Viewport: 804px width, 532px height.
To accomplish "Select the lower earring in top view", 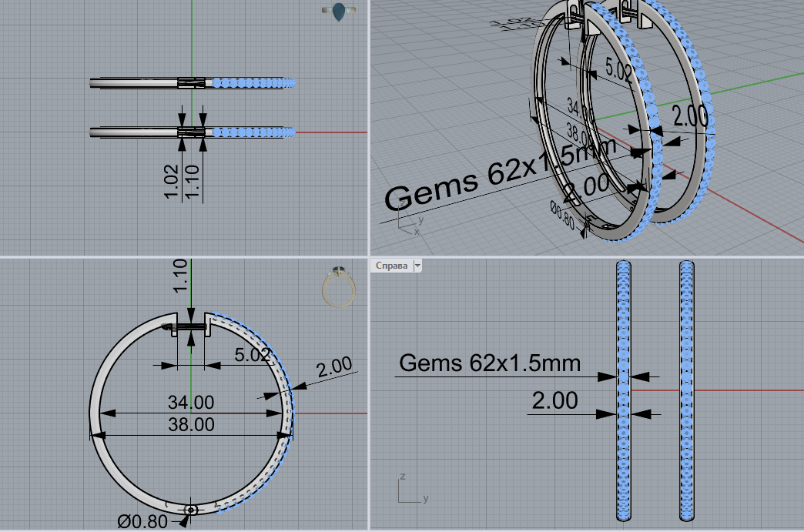I will pyautogui.click(x=193, y=132).
